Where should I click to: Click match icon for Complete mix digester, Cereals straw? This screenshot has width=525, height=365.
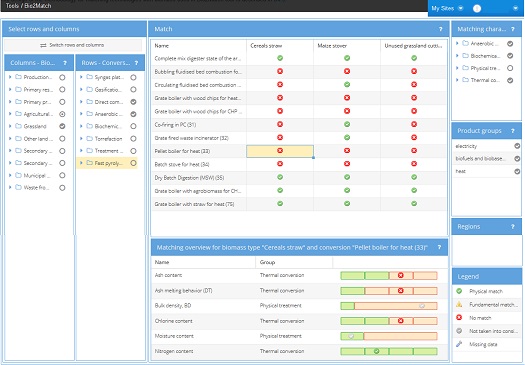tap(280, 58)
